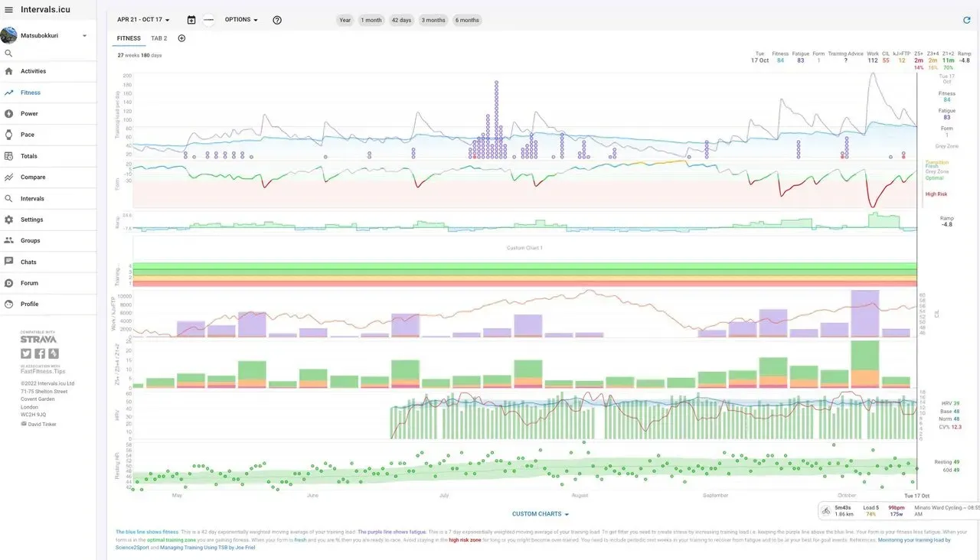Open the Twitter link icon
This screenshot has width=980, height=560.
tap(26, 353)
